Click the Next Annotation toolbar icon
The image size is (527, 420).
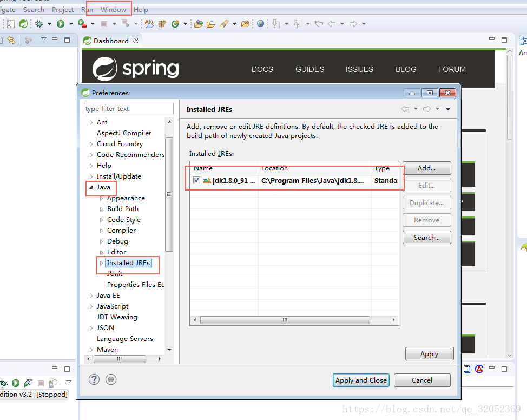276,24
